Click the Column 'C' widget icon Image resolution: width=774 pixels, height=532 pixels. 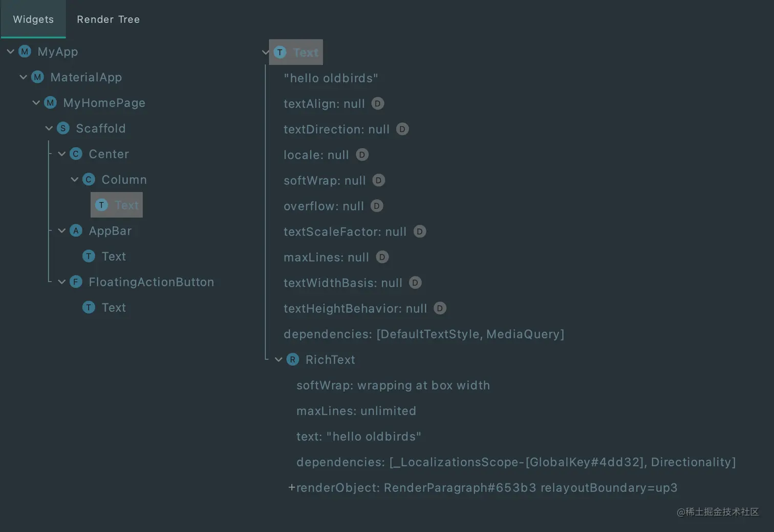click(x=89, y=180)
